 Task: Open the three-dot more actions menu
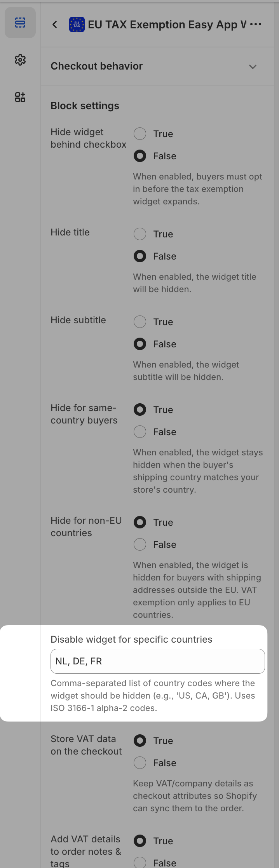[x=256, y=24]
